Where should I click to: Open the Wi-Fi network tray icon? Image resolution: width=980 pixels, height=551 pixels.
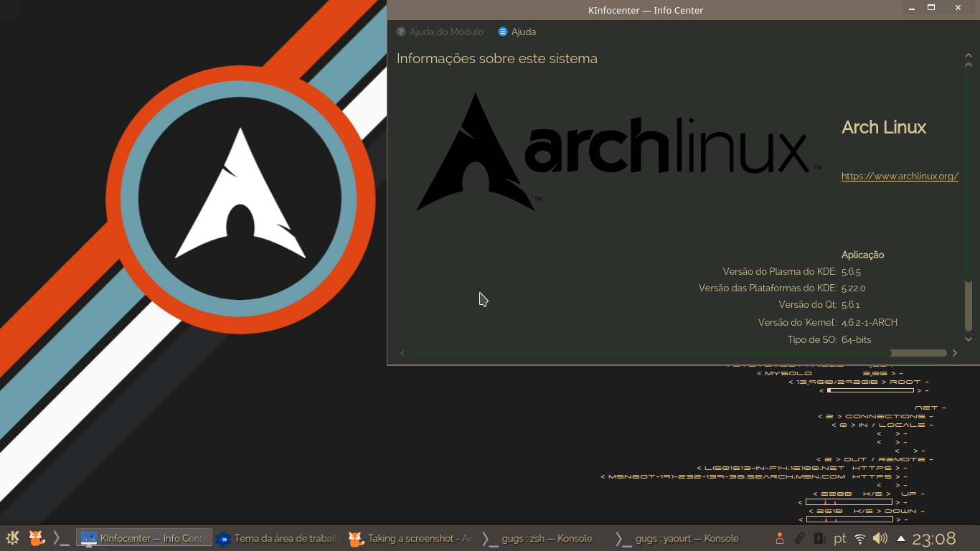coord(860,538)
